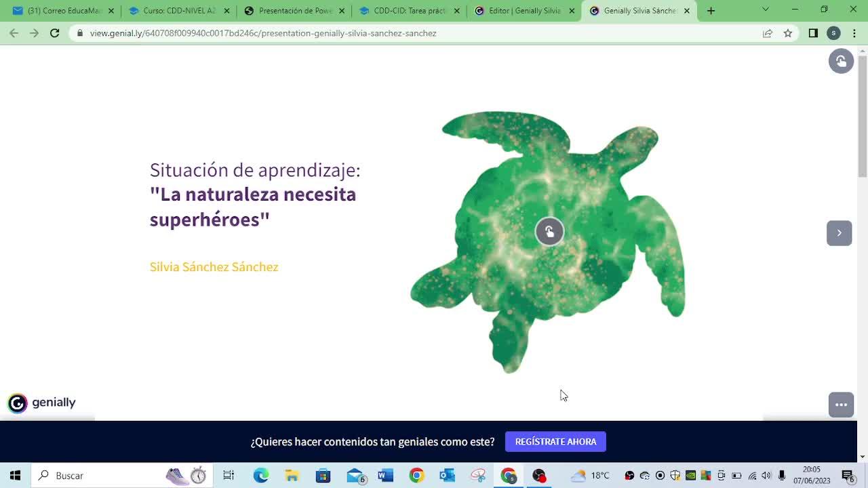The height and width of the screenshot is (488, 868).
Task: Open the Chrome side panel
Action: [x=813, y=33]
